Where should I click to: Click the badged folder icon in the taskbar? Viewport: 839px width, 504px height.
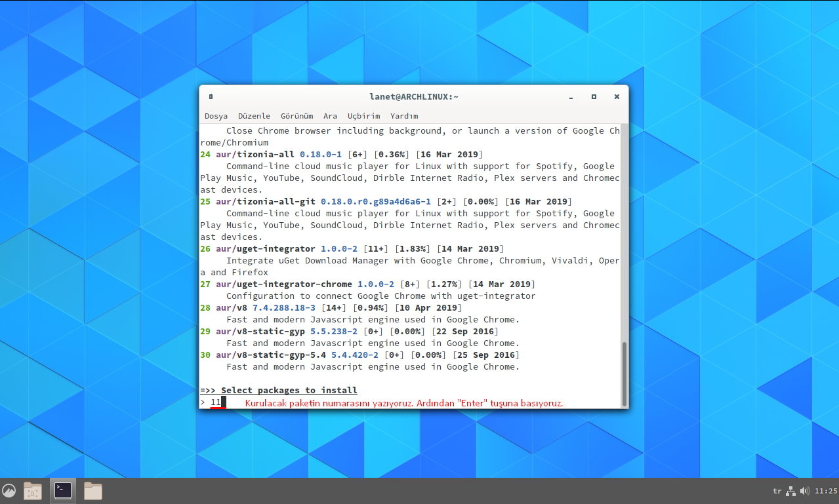tap(32, 490)
